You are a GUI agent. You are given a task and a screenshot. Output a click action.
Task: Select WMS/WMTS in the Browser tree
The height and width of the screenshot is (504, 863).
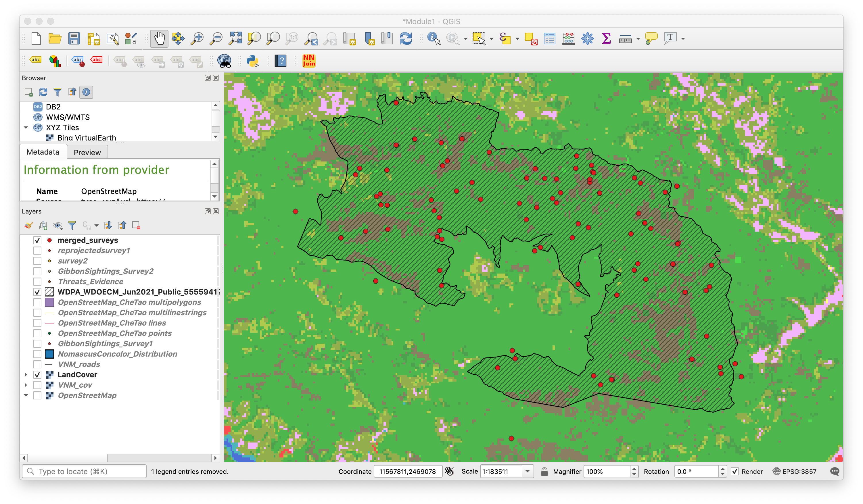pyautogui.click(x=68, y=117)
